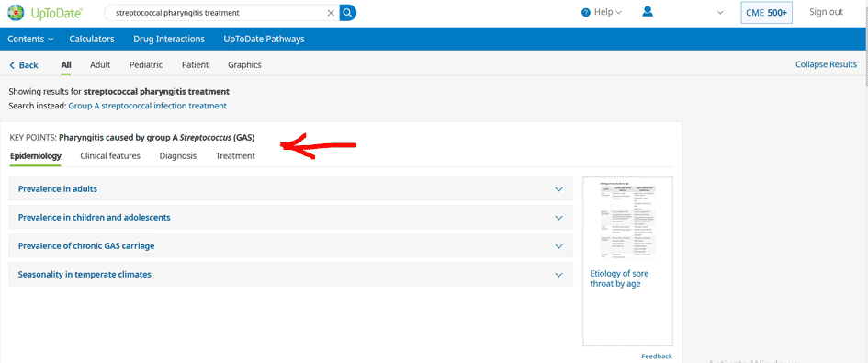This screenshot has height=363, width=868.
Task: Go to Calculators
Action: pyautogui.click(x=92, y=39)
